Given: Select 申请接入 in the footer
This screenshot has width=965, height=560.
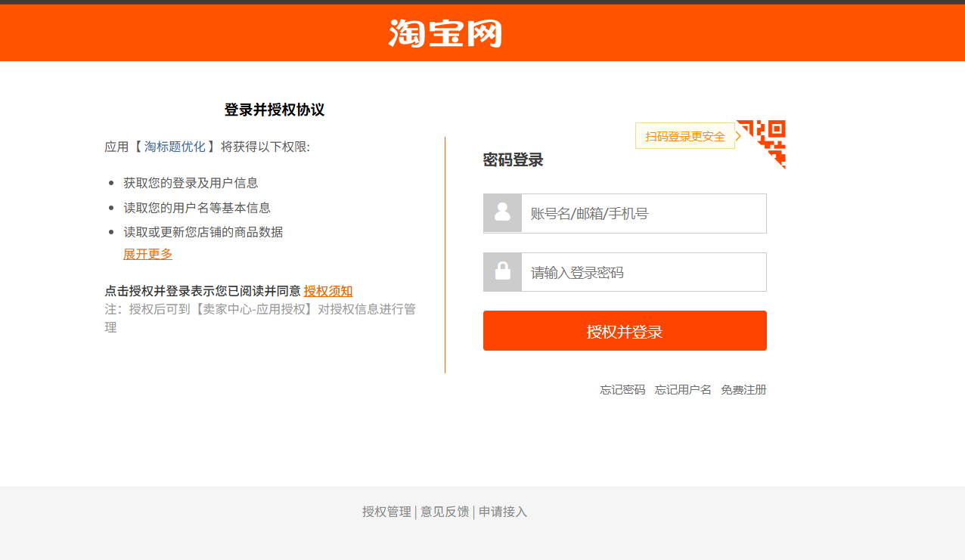Looking at the screenshot, I should click(x=503, y=512).
